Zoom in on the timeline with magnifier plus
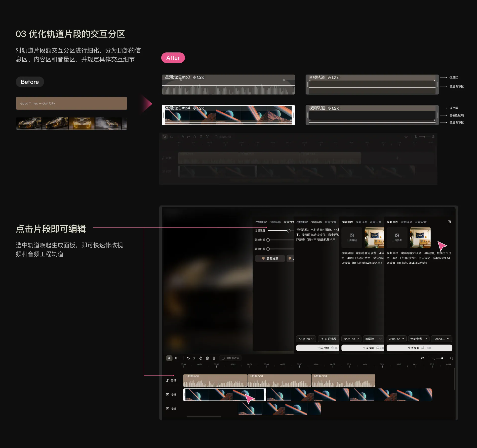This screenshot has height=448, width=477. 433,358
